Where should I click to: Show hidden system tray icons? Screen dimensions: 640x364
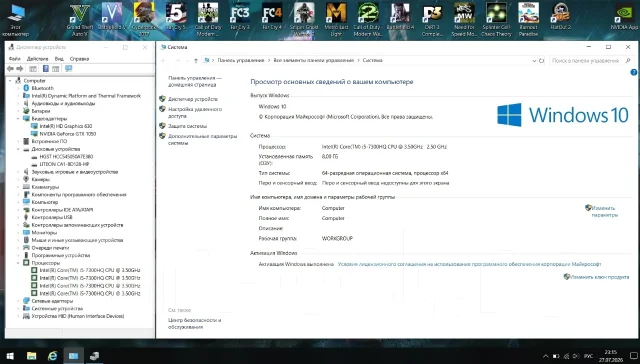tap(545, 356)
